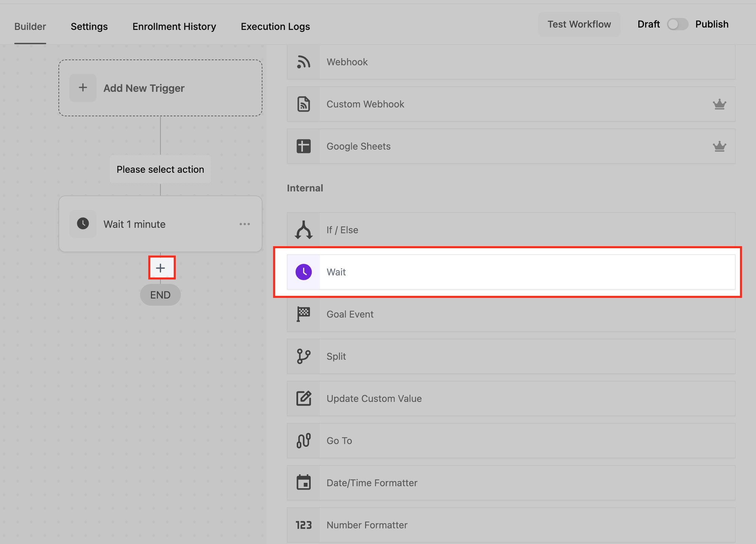This screenshot has height=544, width=756.
Task: Select the Update Custom Value action
Action: point(374,398)
